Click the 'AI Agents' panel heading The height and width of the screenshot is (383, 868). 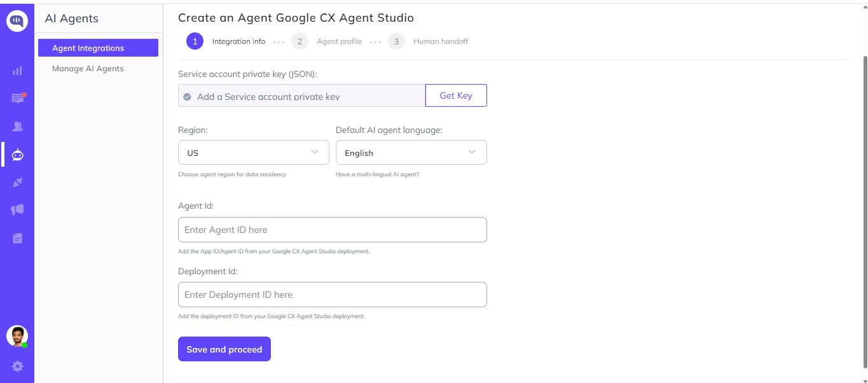click(x=72, y=18)
